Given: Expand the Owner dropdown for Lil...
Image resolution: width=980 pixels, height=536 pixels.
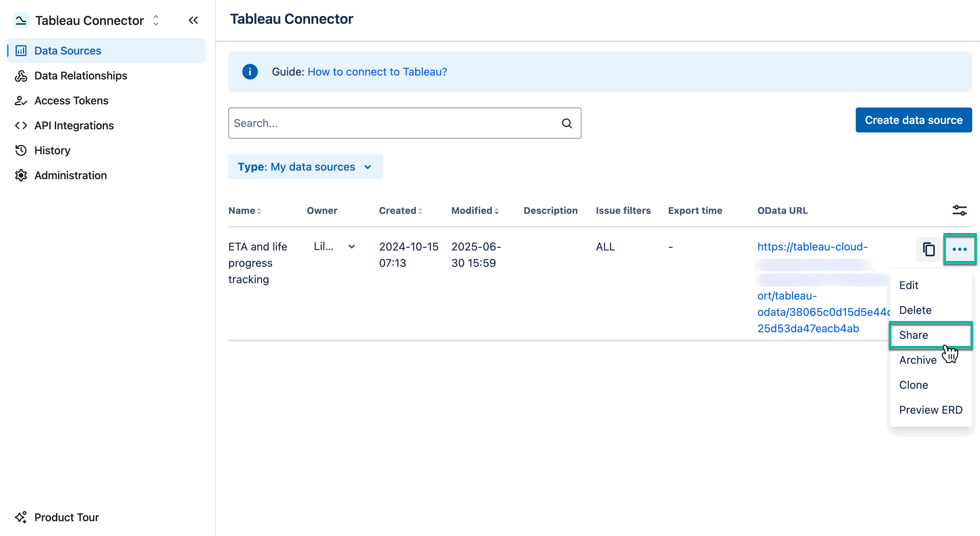Looking at the screenshot, I should (352, 247).
